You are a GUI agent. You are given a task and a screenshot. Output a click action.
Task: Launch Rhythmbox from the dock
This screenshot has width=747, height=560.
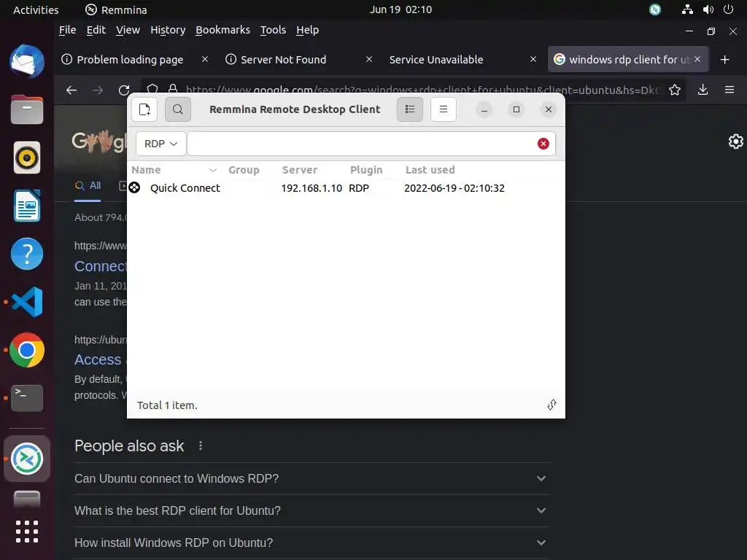point(27,157)
